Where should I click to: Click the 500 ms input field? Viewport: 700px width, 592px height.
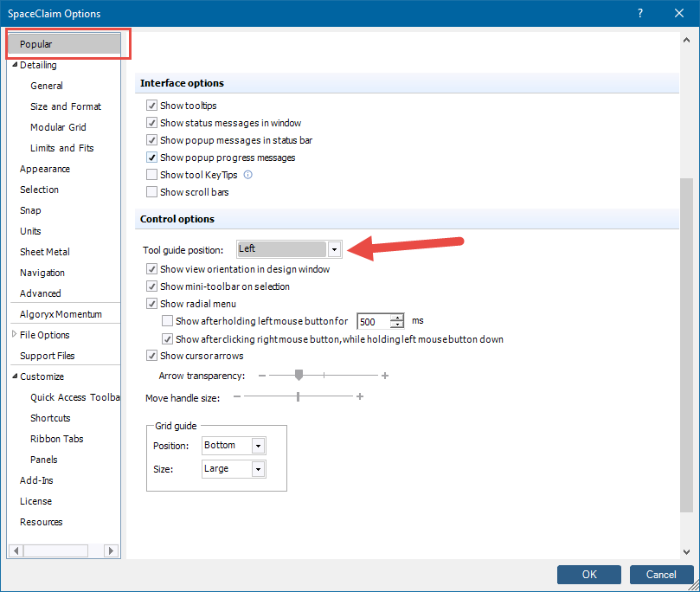tap(374, 321)
